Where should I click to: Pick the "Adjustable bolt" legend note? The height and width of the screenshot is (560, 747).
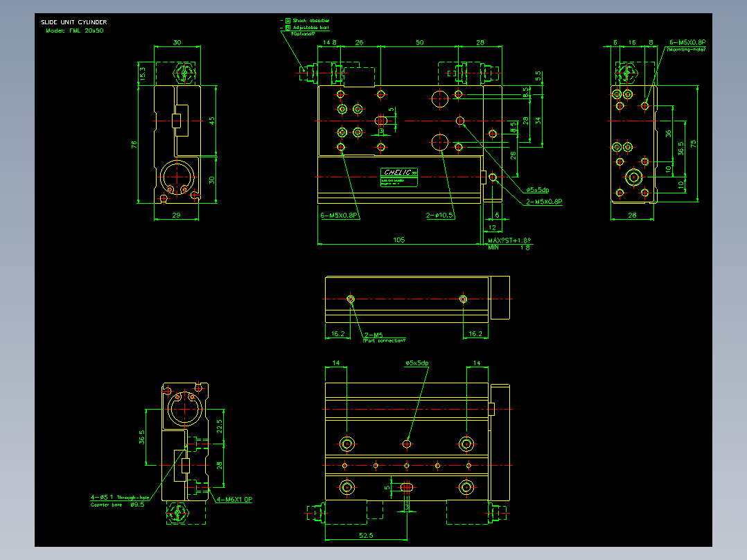(310, 28)
